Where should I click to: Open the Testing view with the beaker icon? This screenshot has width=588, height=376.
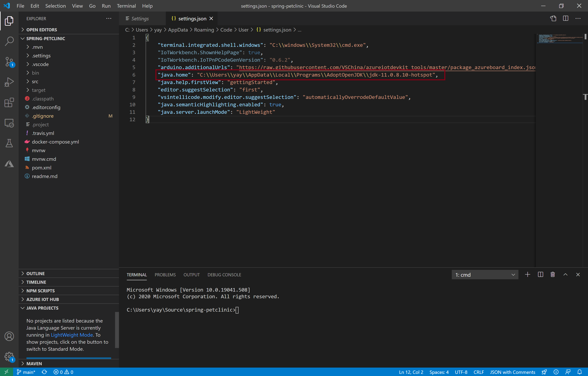pos(9,143)
